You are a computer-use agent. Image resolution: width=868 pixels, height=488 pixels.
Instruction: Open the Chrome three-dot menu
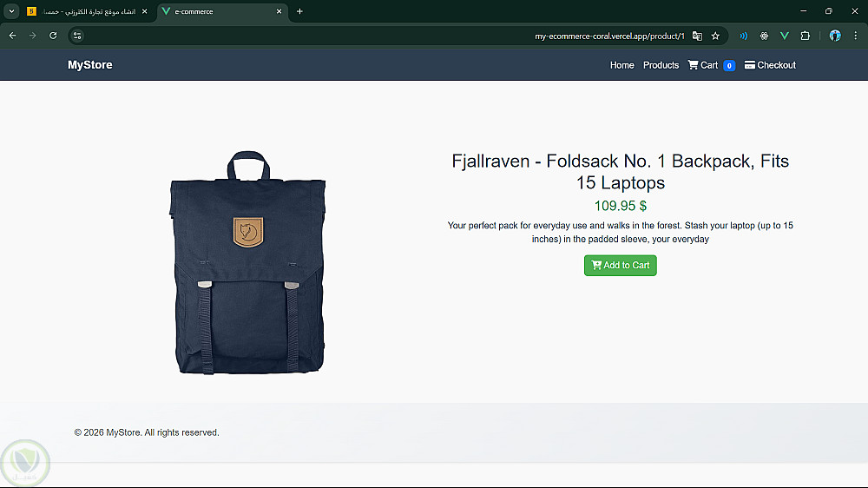855,36
